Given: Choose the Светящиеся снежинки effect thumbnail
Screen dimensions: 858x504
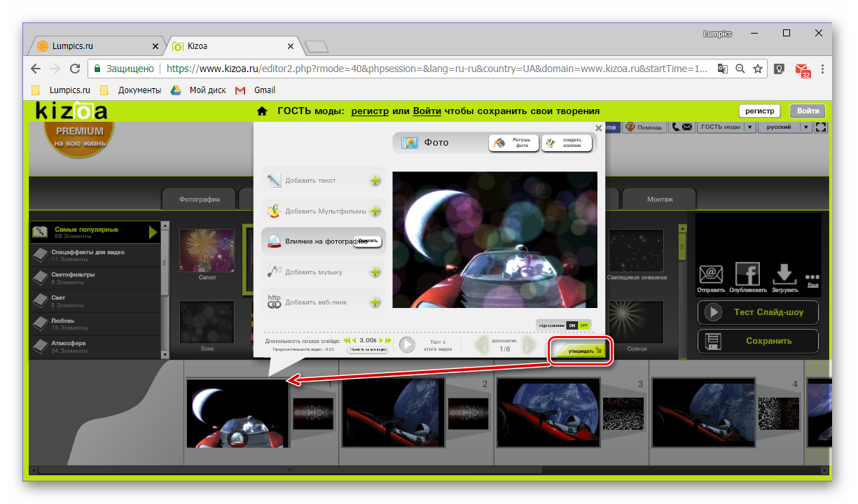Looking at the screenshot, I should pos(637,251).
